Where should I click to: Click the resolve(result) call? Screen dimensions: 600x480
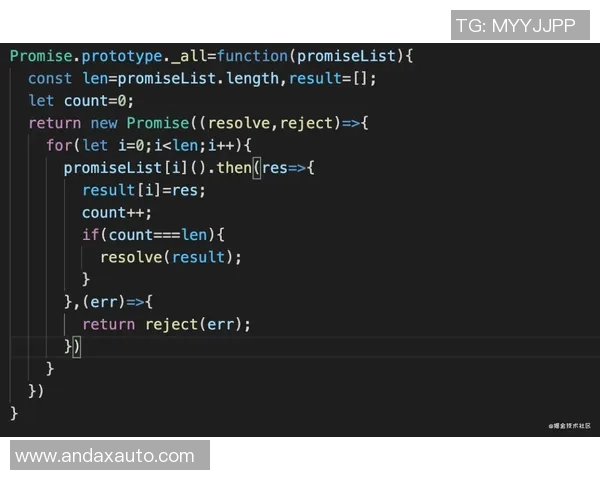[x=171, y=257]
